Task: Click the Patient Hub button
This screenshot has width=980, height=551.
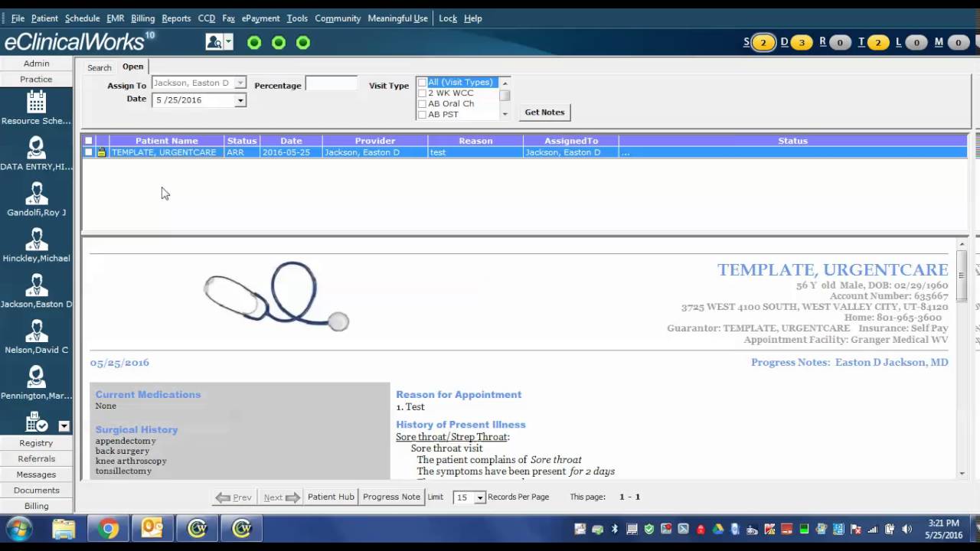Action: [x=331, y=497]
